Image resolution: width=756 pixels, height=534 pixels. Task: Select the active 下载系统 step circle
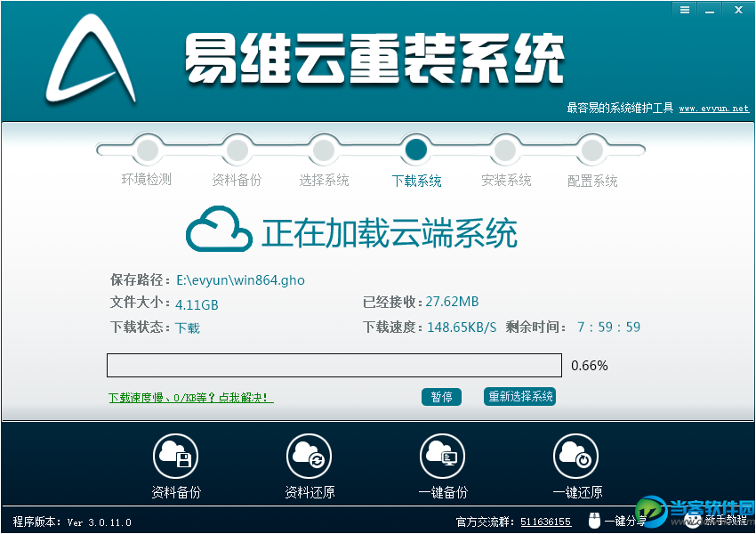point(416,150)
